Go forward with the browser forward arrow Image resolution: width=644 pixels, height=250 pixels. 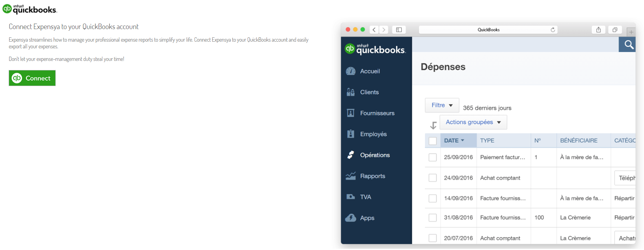click(384, 30)
